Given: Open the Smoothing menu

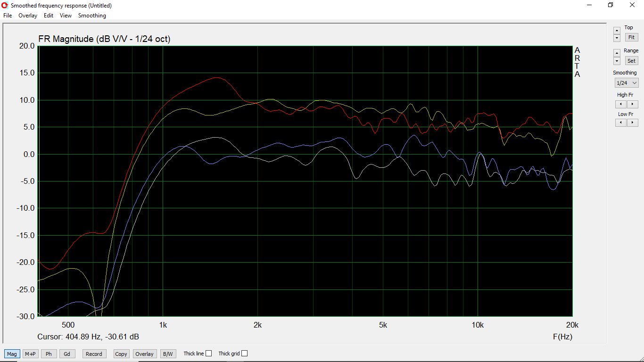Looking at the screenshot, I should [x=92, y=16].
